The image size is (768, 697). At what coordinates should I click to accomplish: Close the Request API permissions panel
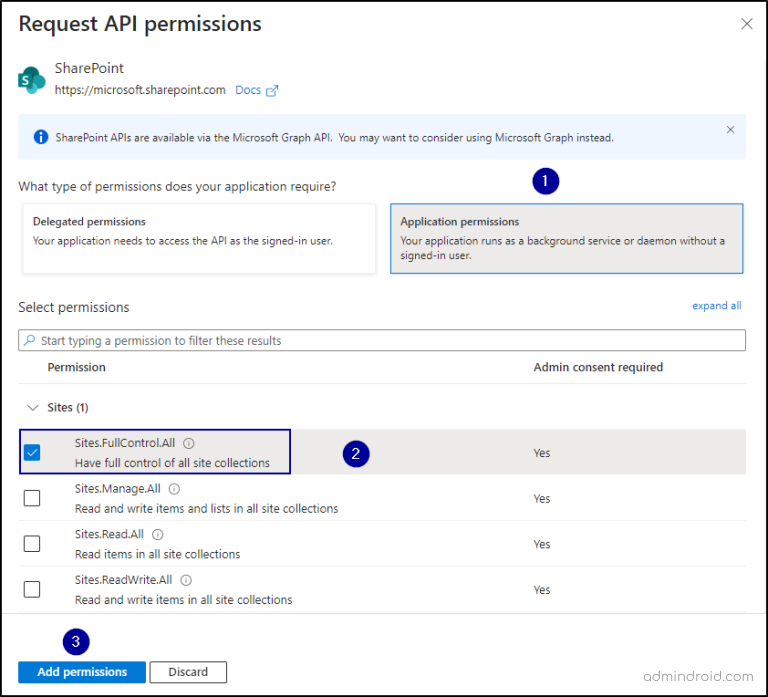pos(746,24)
